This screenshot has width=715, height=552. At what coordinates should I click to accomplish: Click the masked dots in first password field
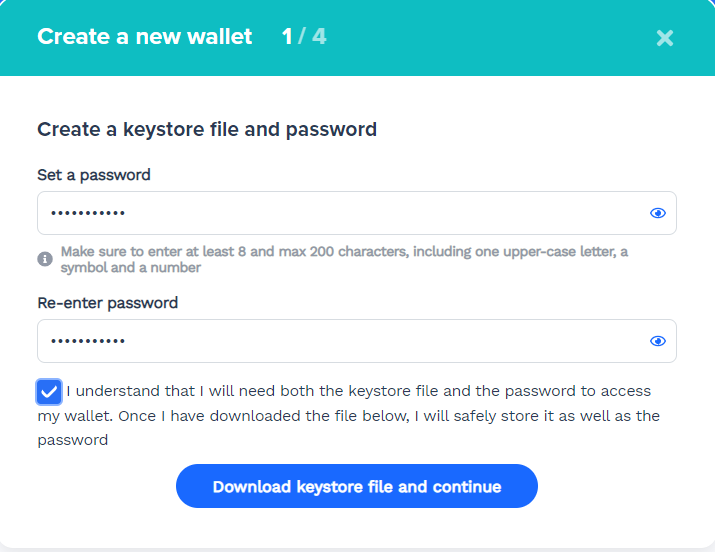coord(88,213)
